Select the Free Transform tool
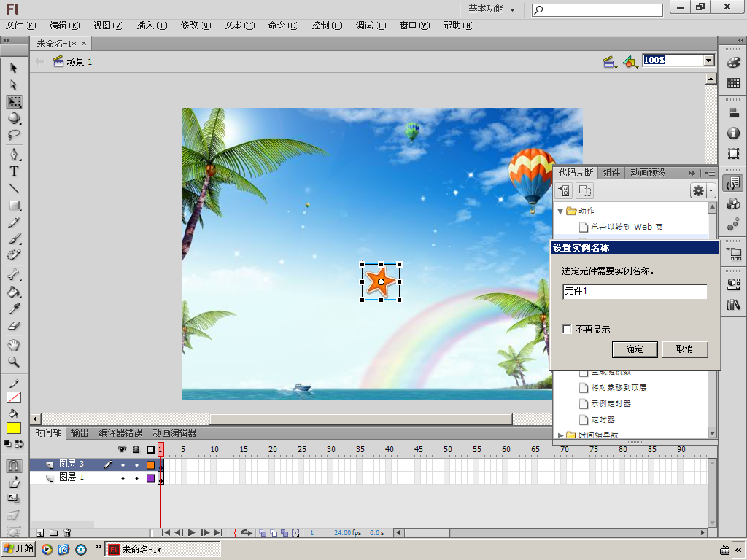This screenshot has width=747, height=560. click(x=14, y=101)
